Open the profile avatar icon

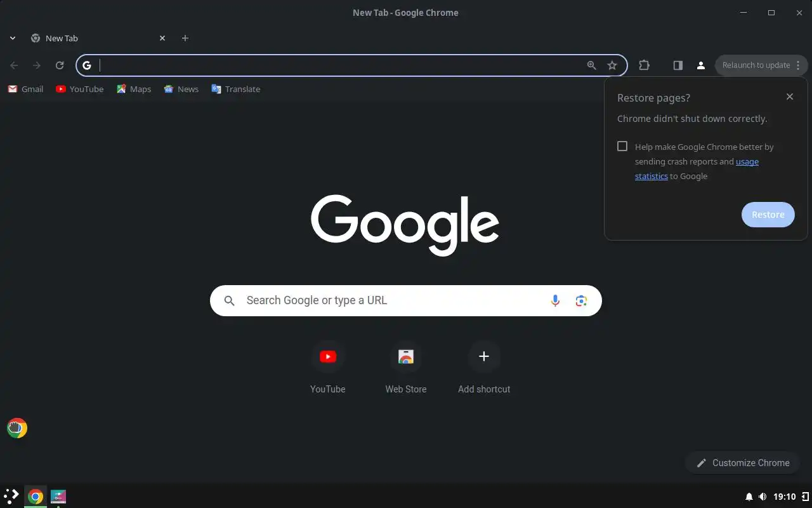click(701, 65)
